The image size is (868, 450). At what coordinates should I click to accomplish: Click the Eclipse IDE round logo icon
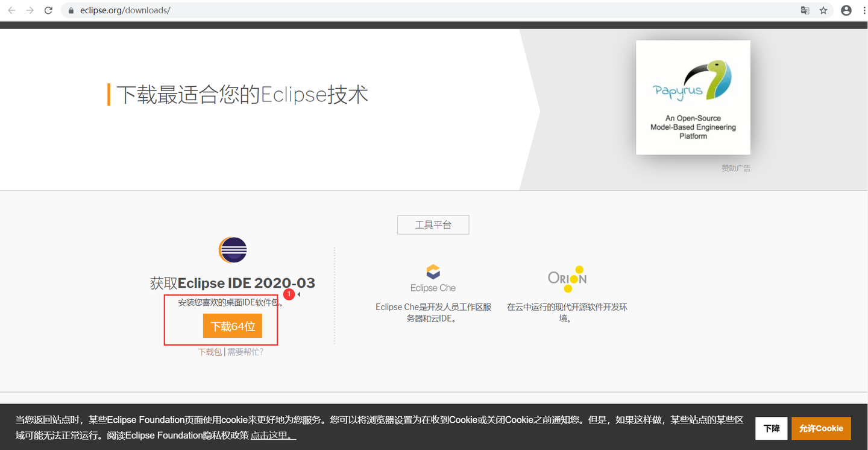click(x=233, y=250)
